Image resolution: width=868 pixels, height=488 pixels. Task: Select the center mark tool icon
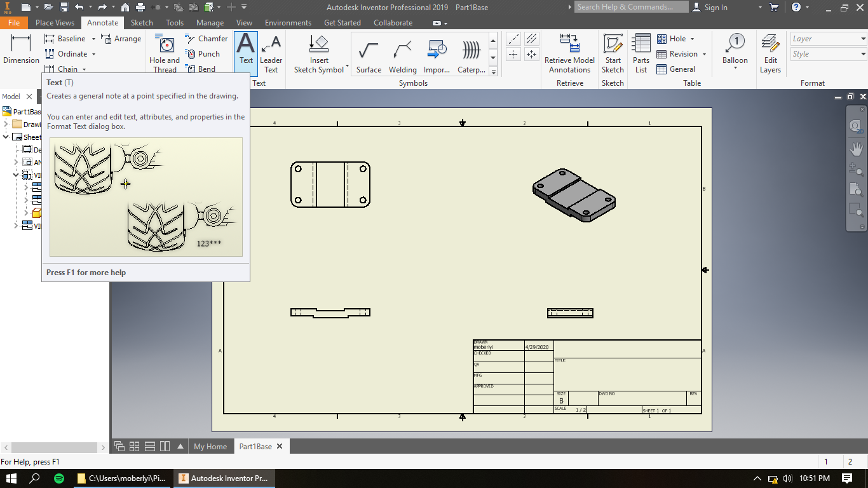click(514, 54)
